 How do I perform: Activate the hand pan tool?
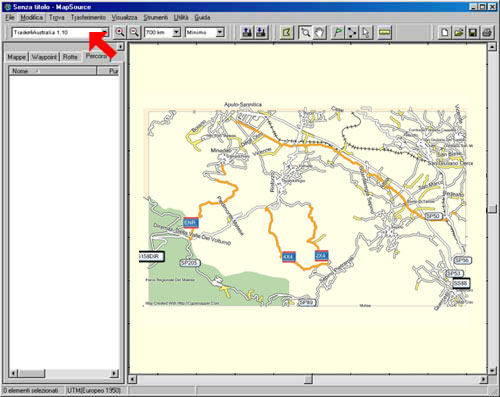coord(320,32)
